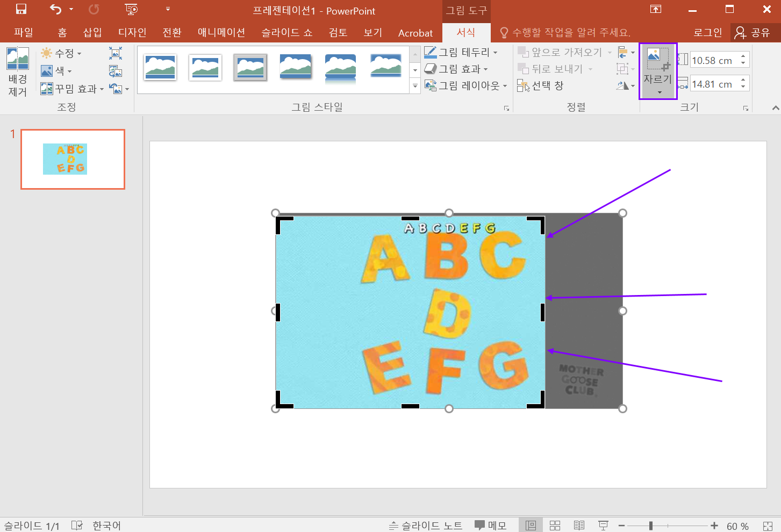Screen dimensions: 781x532
Task: Switch to the 보기 tab
Action: pos(372,32)
